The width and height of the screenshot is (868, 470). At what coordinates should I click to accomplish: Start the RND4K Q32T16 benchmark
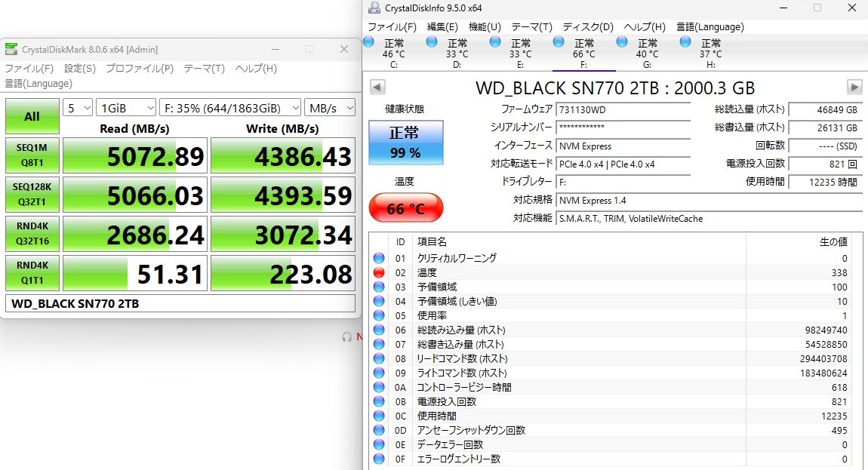click(x=32, y=234)
